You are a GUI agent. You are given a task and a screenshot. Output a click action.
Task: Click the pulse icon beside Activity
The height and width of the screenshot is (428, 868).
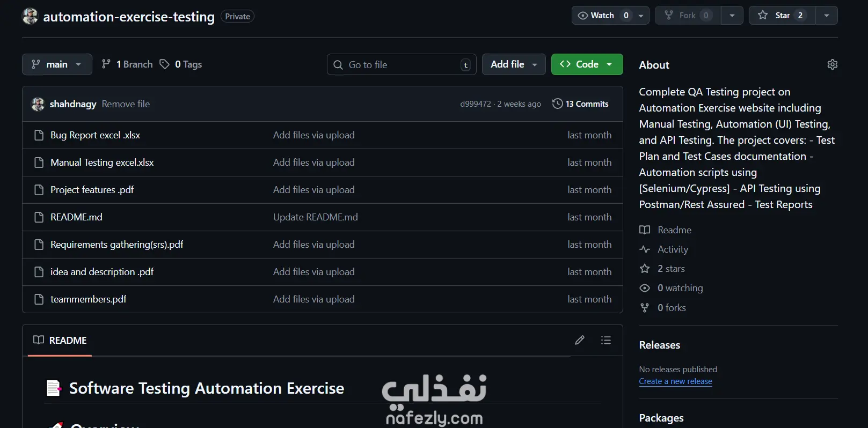(645, 249)
